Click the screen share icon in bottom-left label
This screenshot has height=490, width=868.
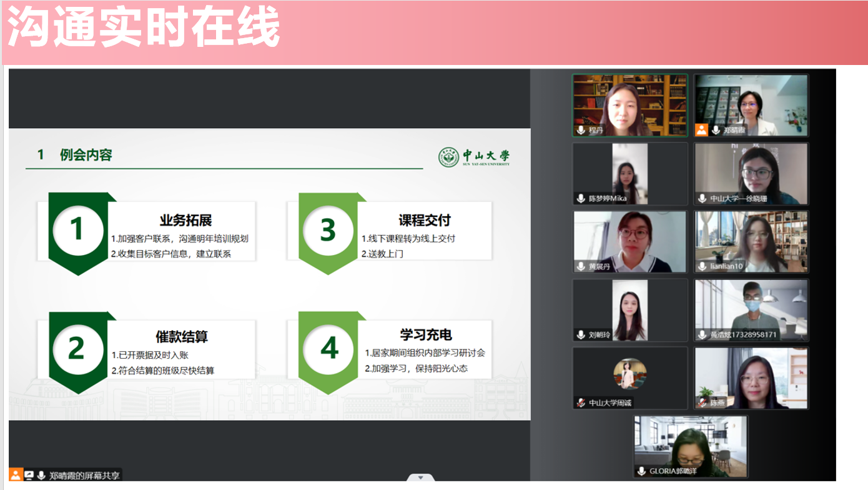[x=29, y=476]
